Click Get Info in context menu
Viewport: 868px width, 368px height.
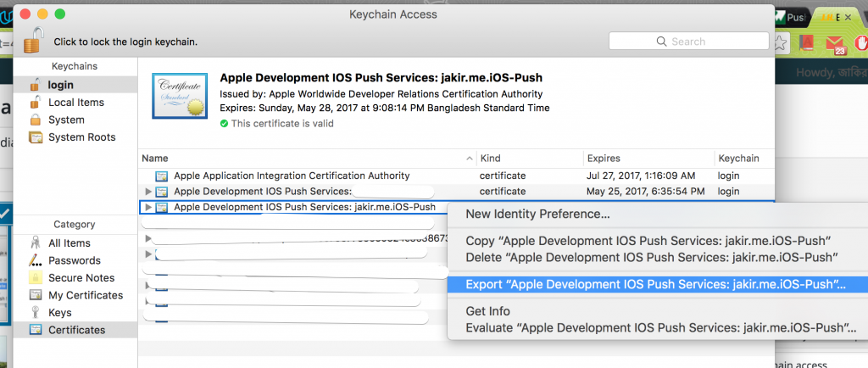tap(487, 311)
